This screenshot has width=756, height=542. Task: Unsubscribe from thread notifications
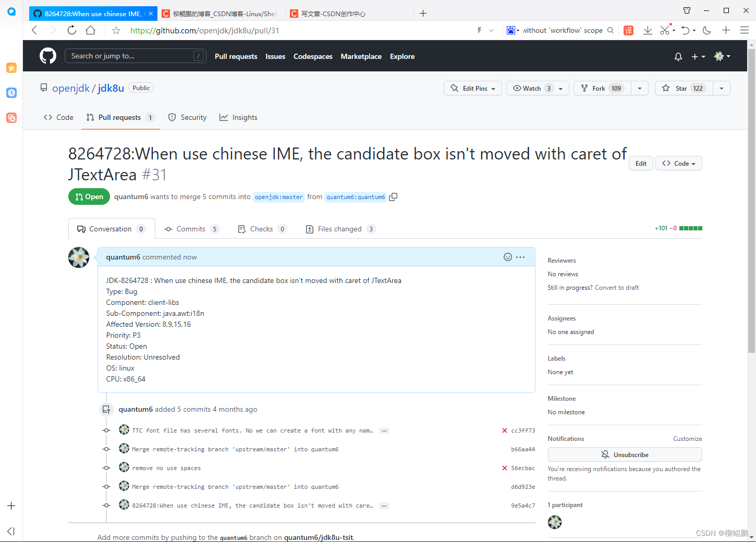click(x=625, y=454)
